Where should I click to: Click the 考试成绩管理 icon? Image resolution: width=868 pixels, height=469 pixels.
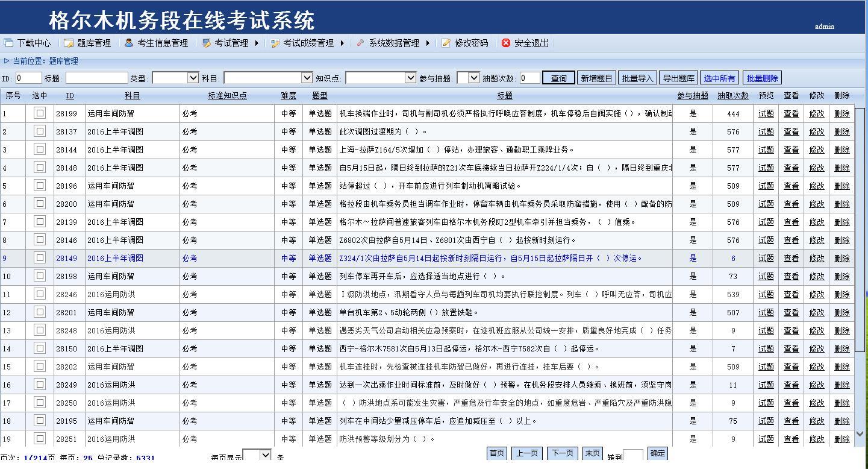tap(275, 43)
